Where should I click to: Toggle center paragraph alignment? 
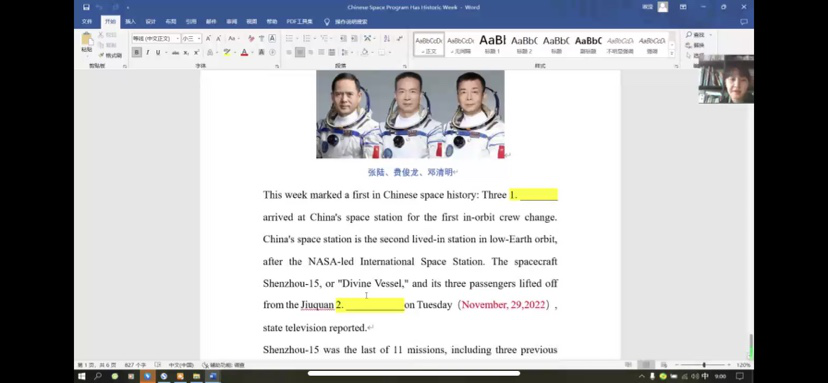[x=299, y=52]
